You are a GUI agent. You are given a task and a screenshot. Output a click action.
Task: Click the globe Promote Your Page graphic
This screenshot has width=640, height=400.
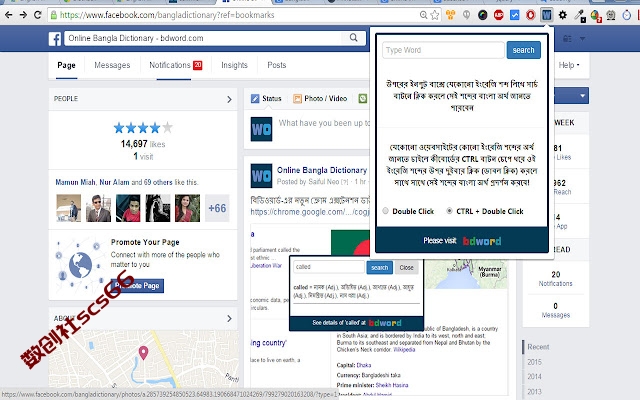coord(80,264)
